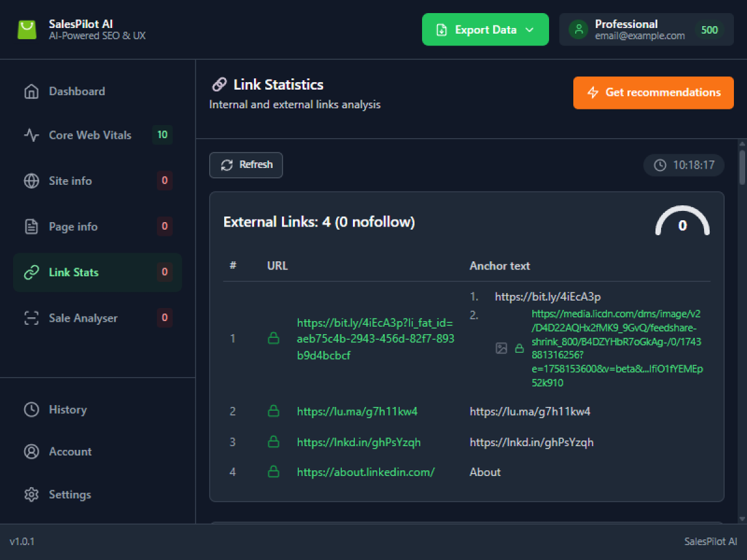The height and width of the screenshot is (560, 747).
Task: Click the History clock icon in sidebar
Action: click(x=31, y=409)
